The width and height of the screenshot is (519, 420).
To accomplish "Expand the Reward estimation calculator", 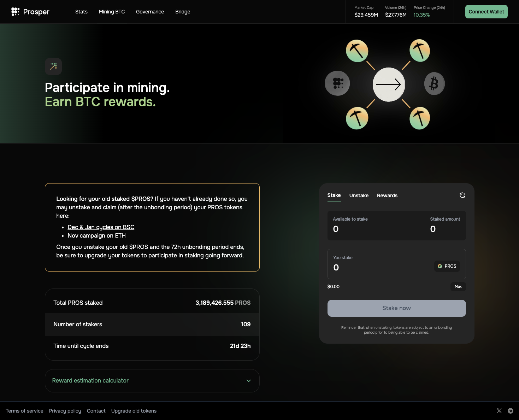I will coord(152,381).
